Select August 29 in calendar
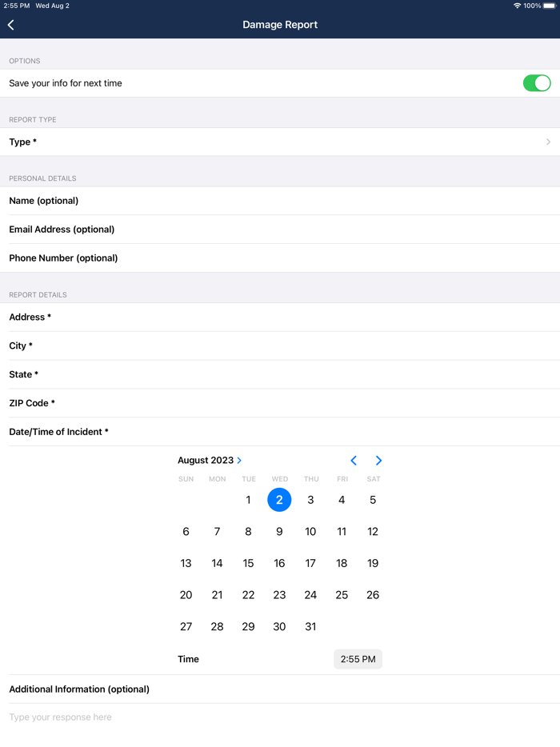This screenshot has height=747, width=560. click(248, 626)
